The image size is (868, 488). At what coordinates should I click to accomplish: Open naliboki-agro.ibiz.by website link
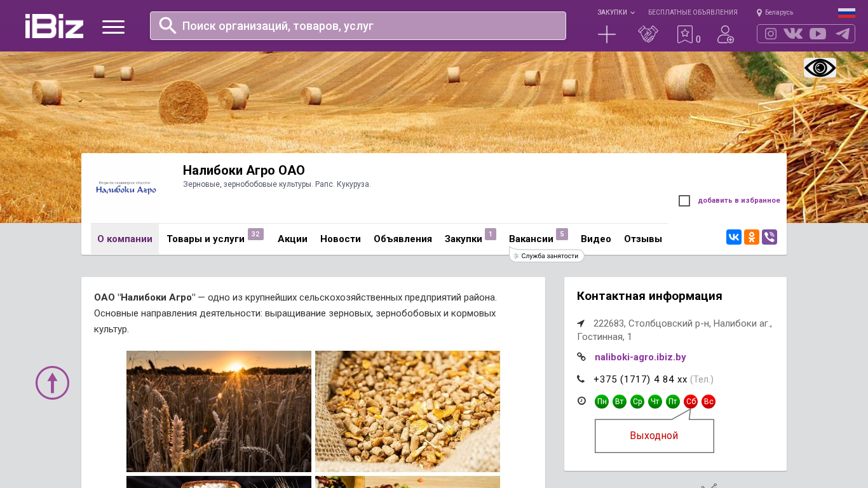pos(641,357)
